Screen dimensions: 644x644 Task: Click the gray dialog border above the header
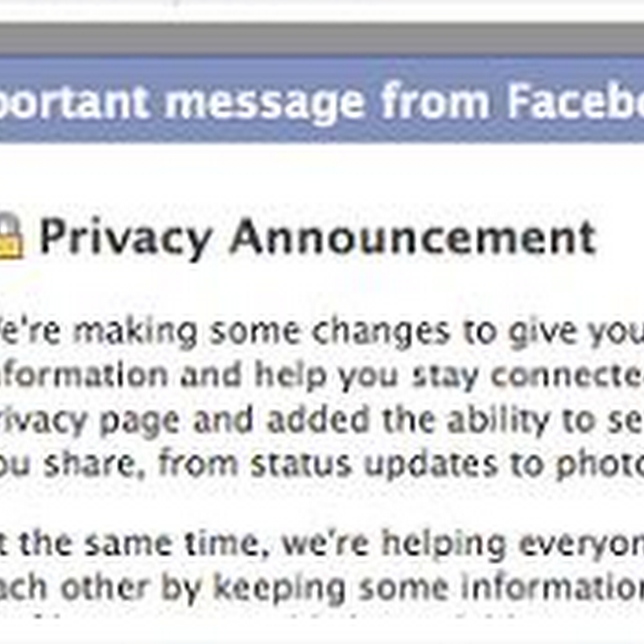pyautogui.click(x=322, y=40)
